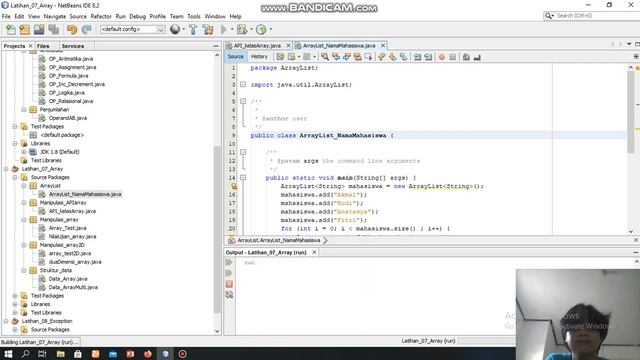Click the Profile Project toolbar icon

(261, 29)
